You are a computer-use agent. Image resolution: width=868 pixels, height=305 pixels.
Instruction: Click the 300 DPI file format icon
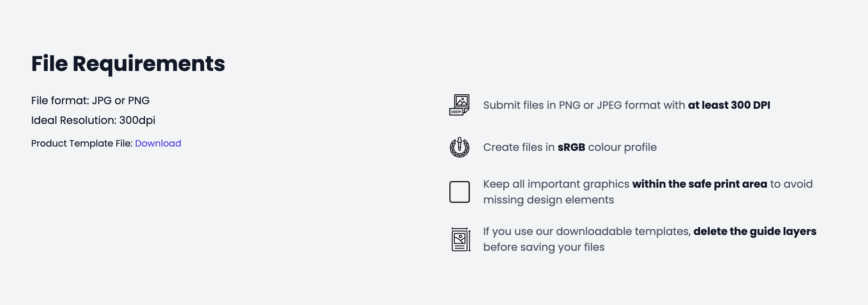click(459, 106)
